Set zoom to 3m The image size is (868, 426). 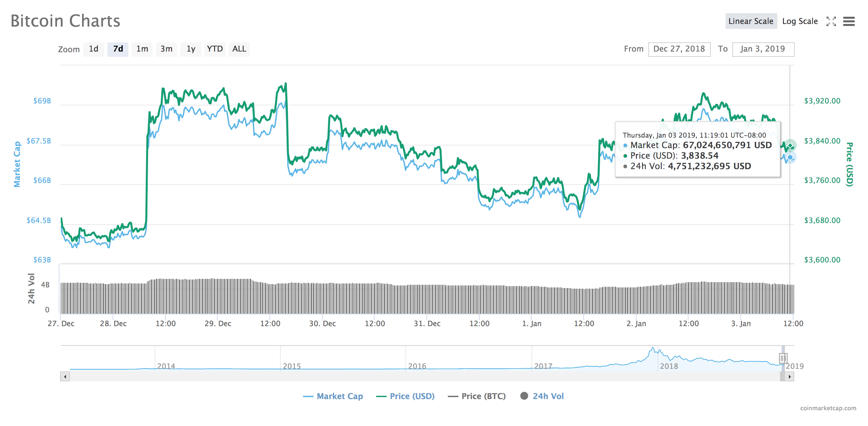[x=166, y=49]
